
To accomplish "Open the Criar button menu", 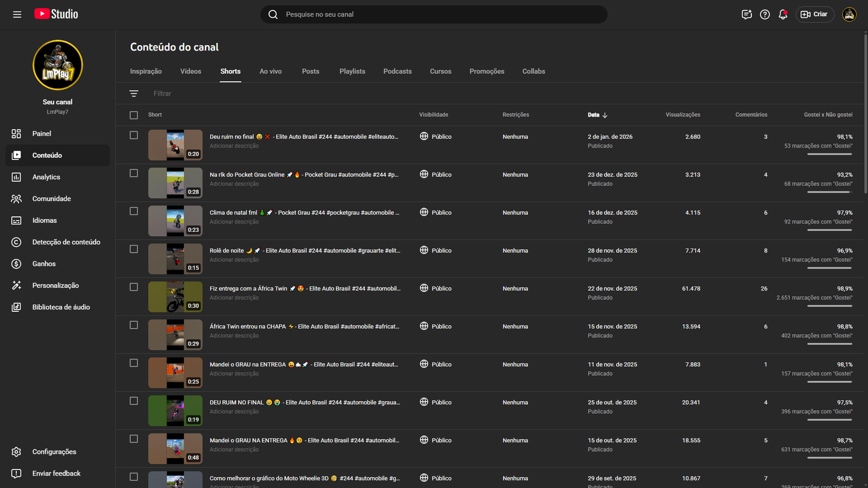I will 814,15.
